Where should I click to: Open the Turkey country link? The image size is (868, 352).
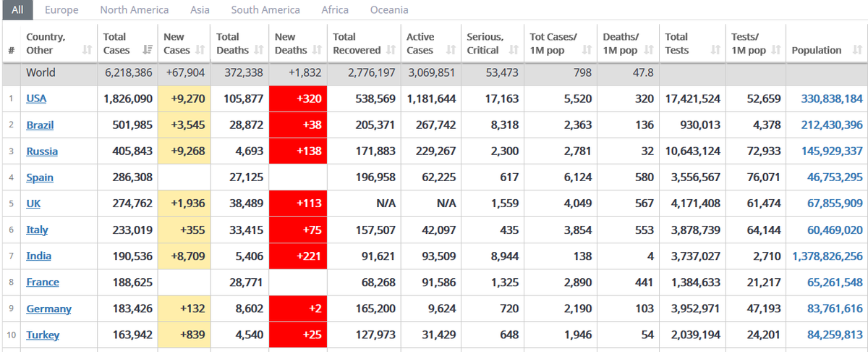tap(43, 335)
